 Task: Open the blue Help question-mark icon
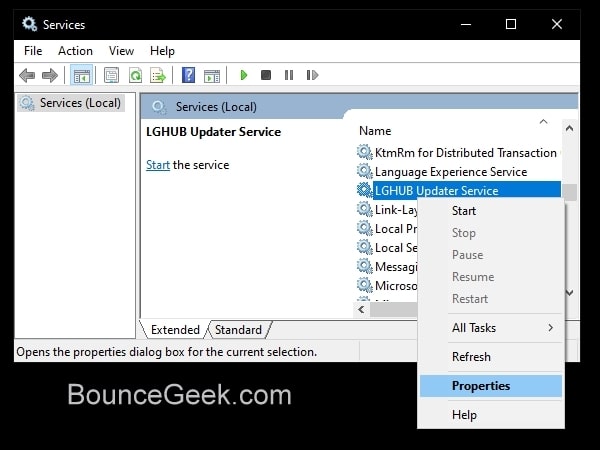[x=188, y=75]
